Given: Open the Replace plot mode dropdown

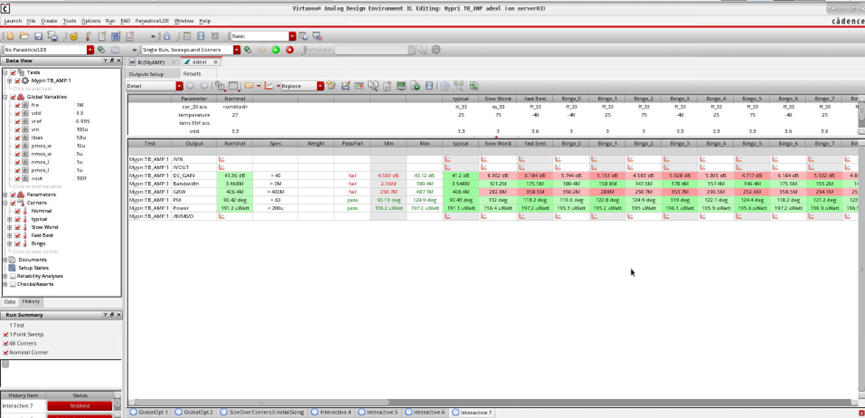Looking at the screenshot, I should [x=321, y=86].
